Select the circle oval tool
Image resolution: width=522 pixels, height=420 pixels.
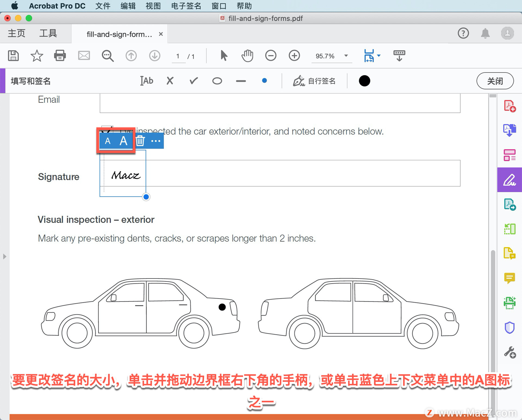tap(217, 81)
